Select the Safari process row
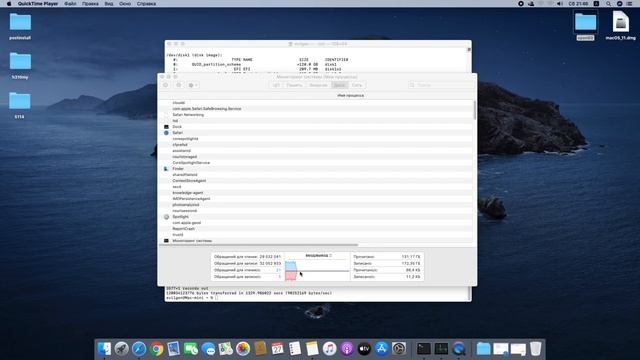Screen dimensions: 640x360 pos(316,133)
